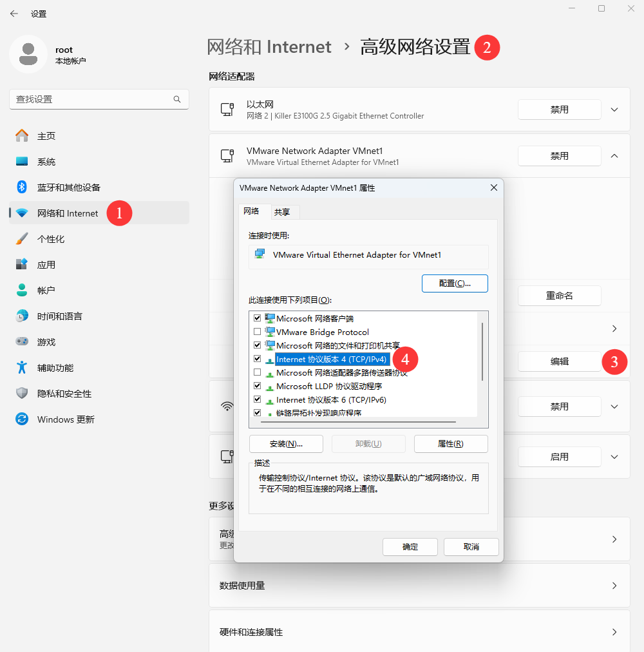Click the Gaming controller icon
644x652 pixels.
coord(22,342)
